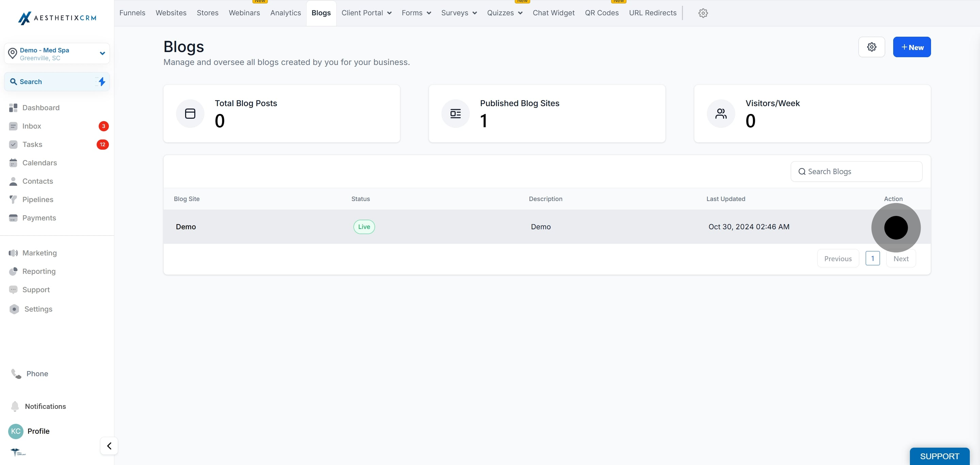Select page 1 in pagination
Viewport: 980px width, 465px height.
click(x=872, y=258)
